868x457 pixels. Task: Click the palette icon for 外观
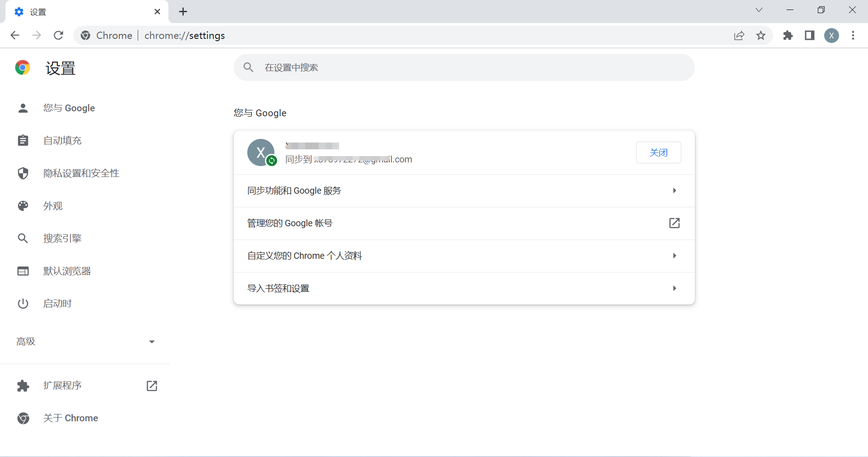coord(23,206)
